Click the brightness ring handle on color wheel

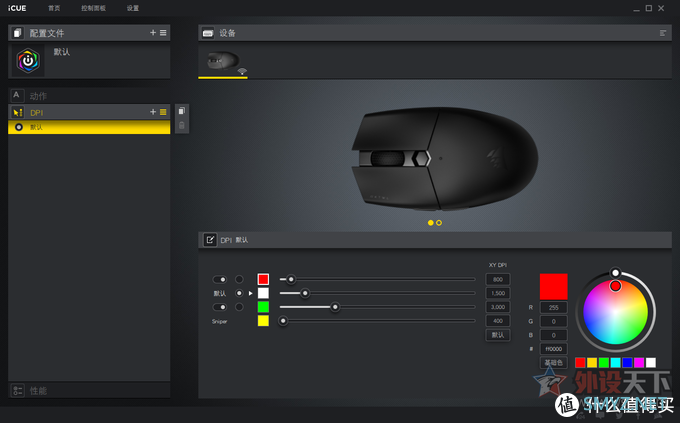pos(615,273)
